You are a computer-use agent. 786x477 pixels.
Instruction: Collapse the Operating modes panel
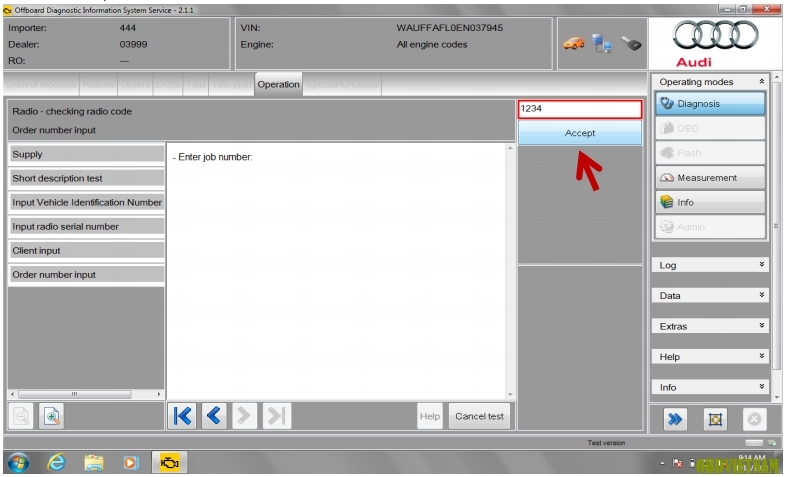tap(761, 81)
